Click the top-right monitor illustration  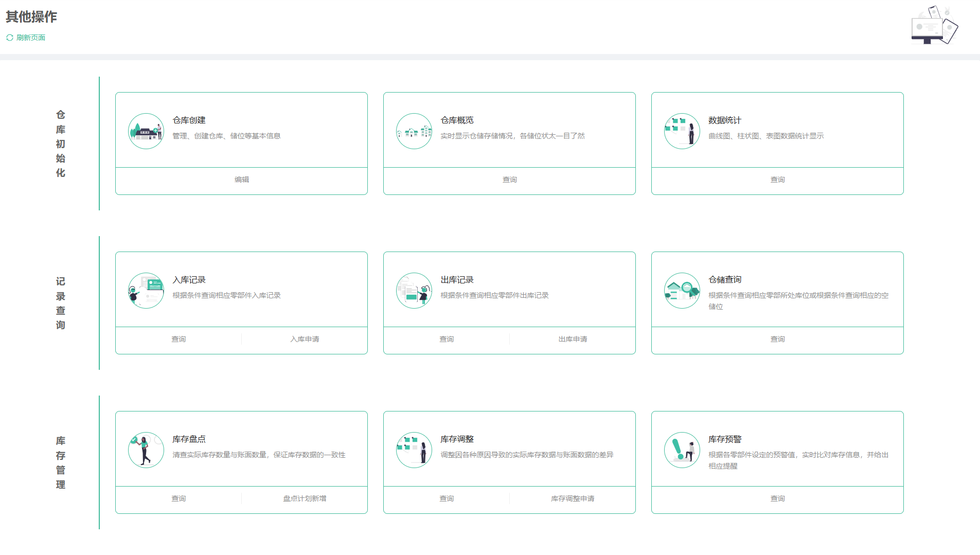(934, 26)
